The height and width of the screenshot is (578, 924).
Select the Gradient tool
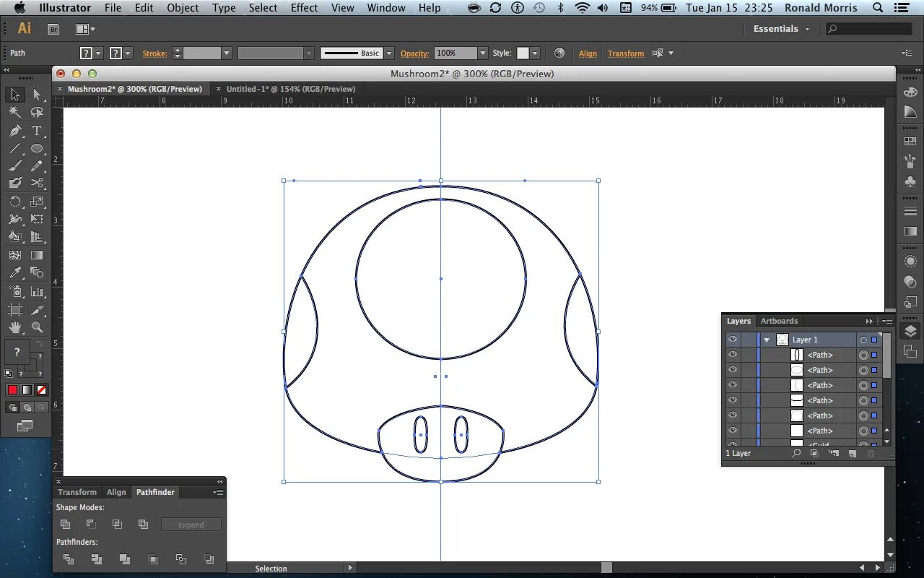(37, 255)
